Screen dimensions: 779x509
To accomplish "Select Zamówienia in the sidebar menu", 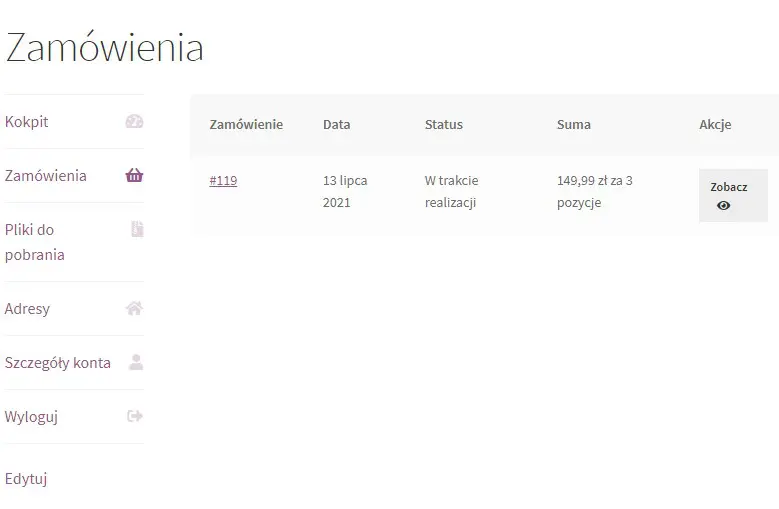I will coord(46,176).
